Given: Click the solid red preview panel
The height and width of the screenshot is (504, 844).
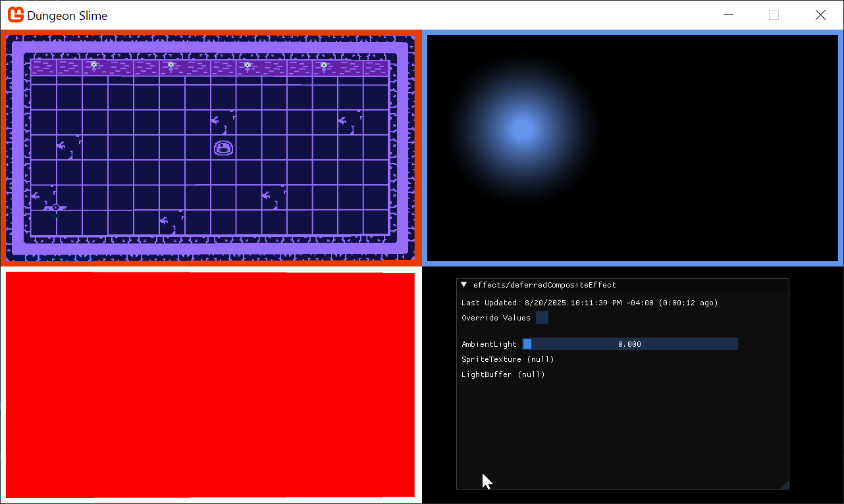Looking at the screenshot, I should coord(210,385).
